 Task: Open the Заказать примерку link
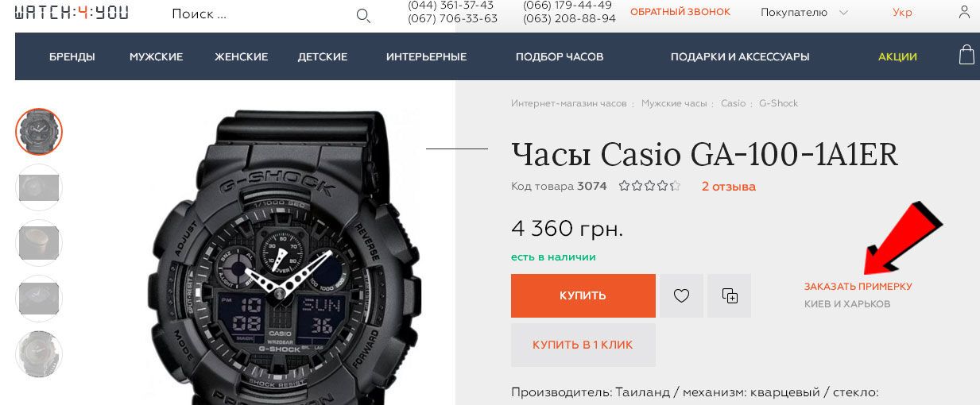[x=858, y=286]
